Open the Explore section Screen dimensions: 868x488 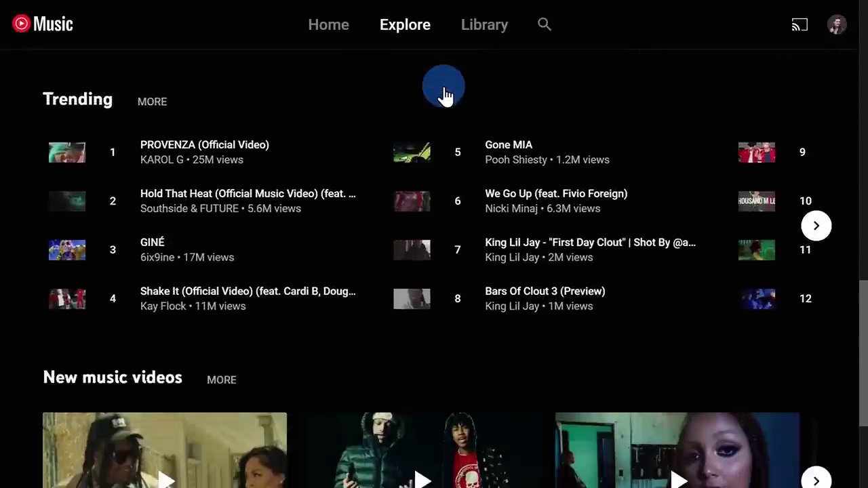click(x=405, y=24)
